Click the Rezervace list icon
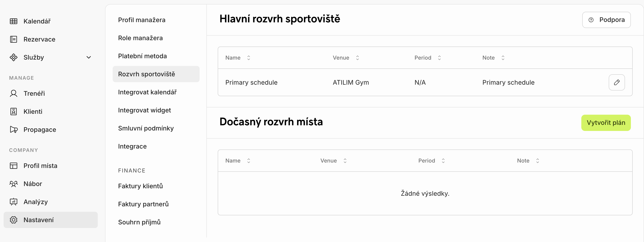The image size is (644, 242). 14,39
